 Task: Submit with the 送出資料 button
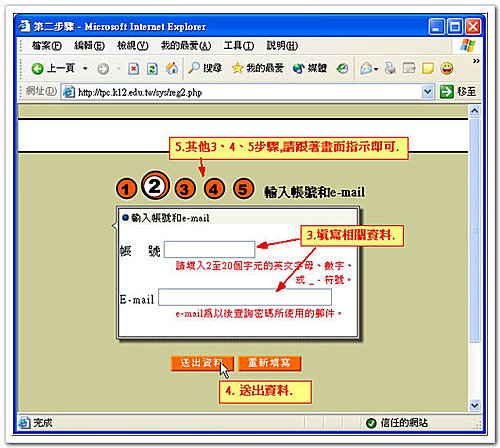coord(202,363)
